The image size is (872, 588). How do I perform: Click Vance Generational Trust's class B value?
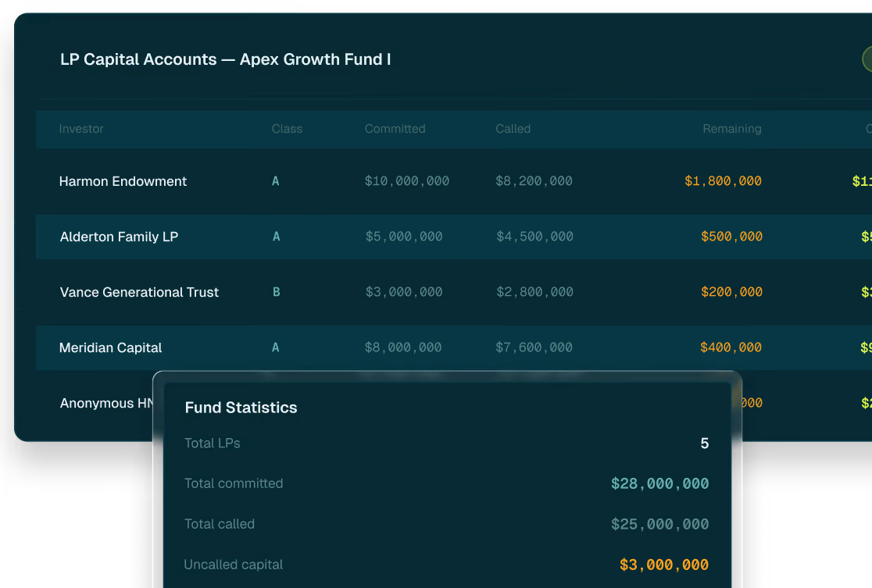pyautogui.click(x=277, y=292)
